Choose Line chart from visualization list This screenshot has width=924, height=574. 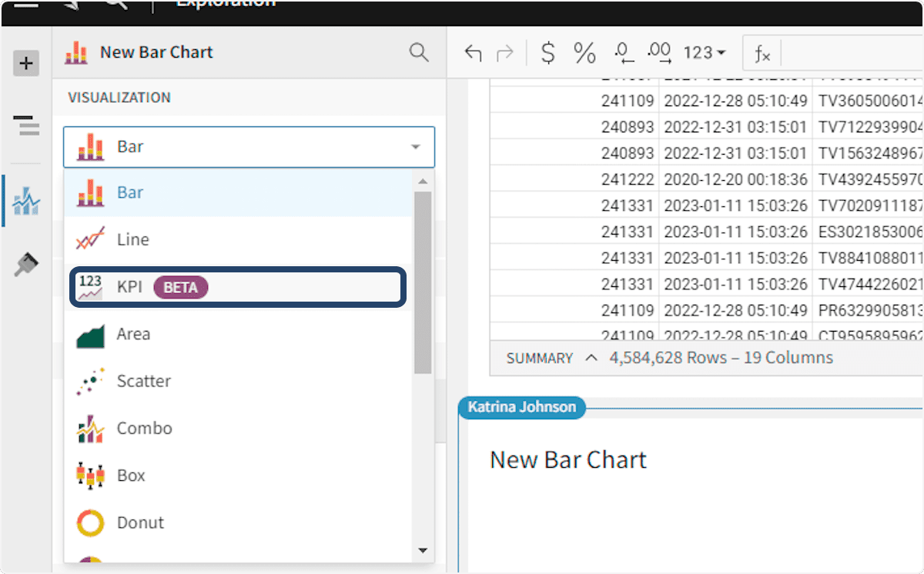132,240
